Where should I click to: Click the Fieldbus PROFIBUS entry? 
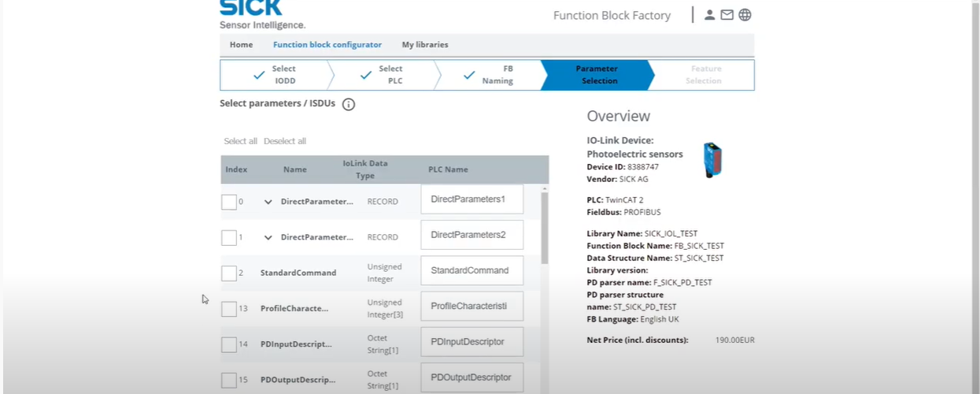point(623,213)
